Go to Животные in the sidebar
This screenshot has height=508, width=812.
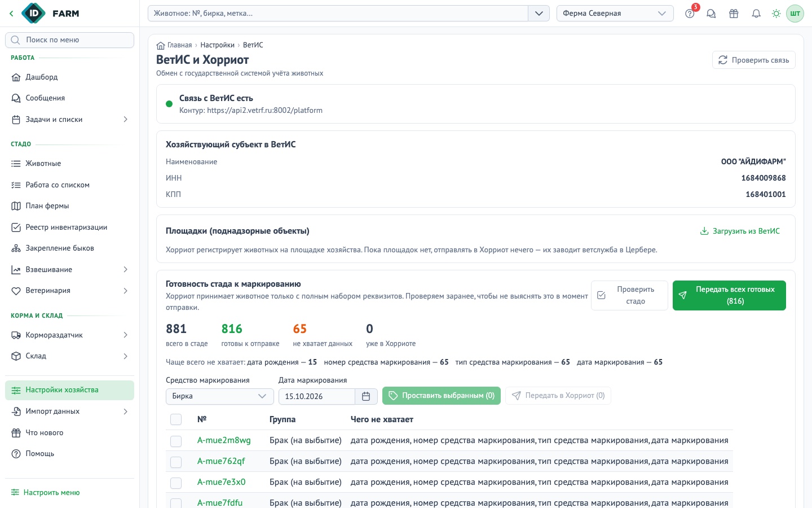69,164
